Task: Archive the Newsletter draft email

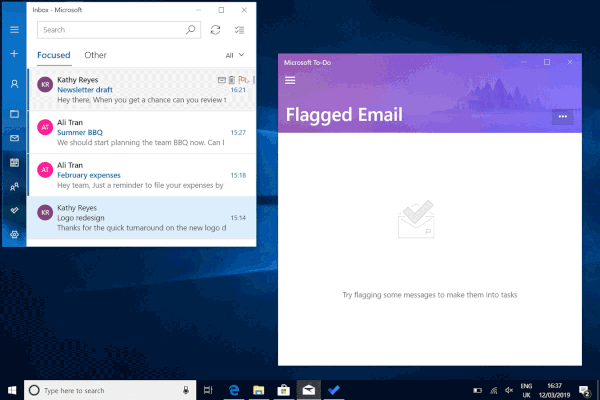Action: (x=222, y=80)
